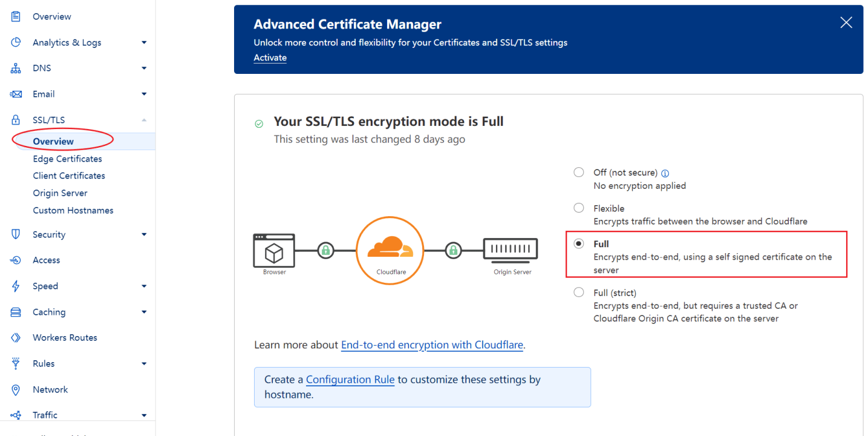This screenshot has height=436, width=868.
Task: Click the Overview clipboard icon in sidebar
Action: coord(16,16)
